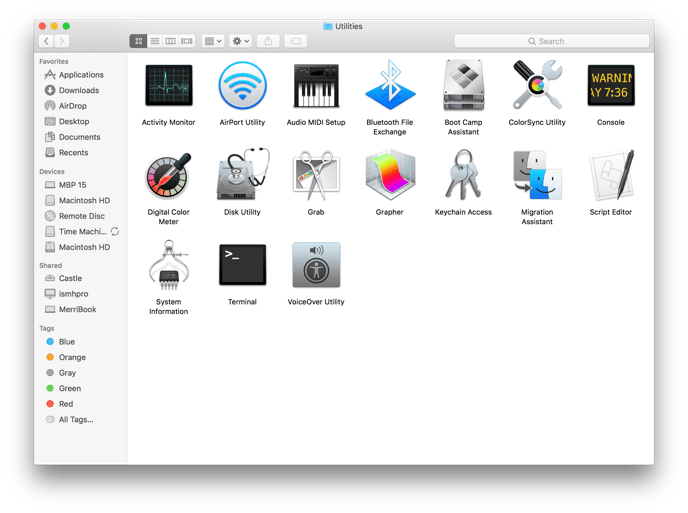Show All Tags in sidebar

[80, 420]
